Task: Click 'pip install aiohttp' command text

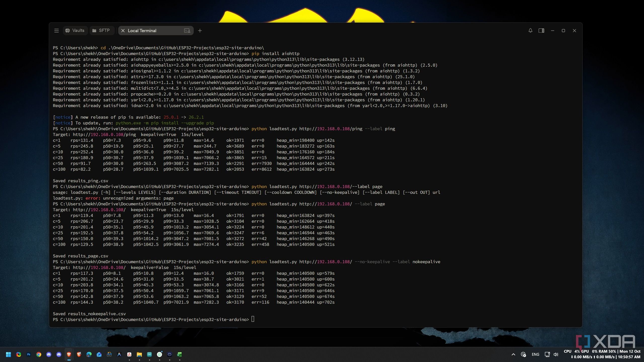Action: tap(275, 54)
